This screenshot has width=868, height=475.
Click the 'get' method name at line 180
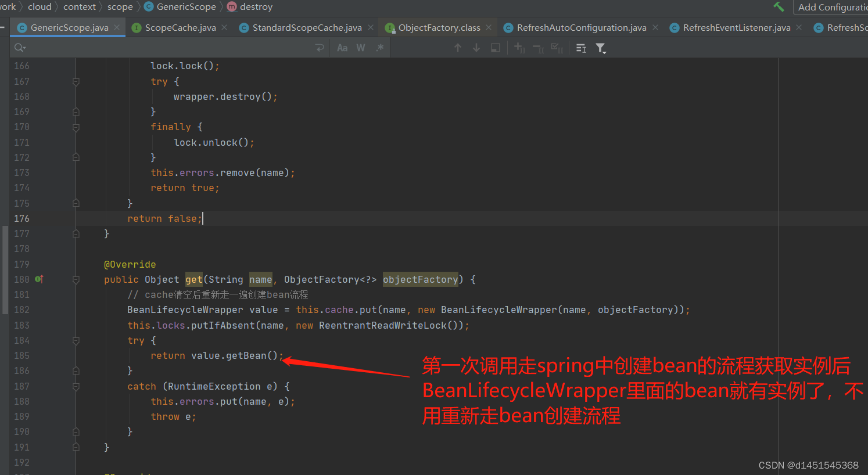click(x=194, y=279)
